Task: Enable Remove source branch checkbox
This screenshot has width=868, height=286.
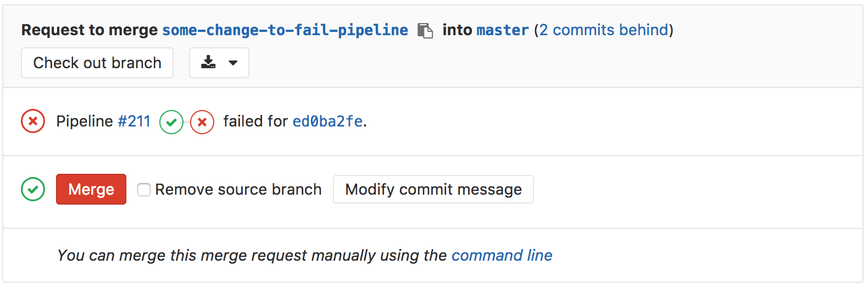Action: [x=144, y=190]
